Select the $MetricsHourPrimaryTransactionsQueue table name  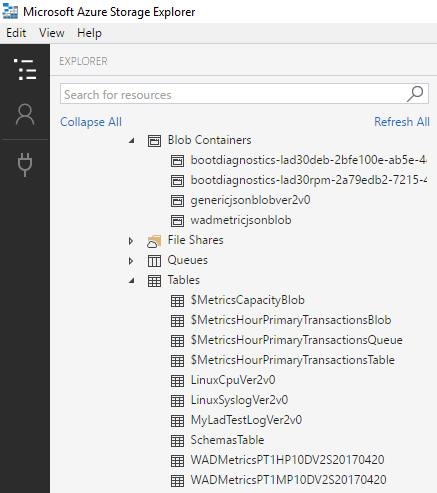click(x=296, y=340)
